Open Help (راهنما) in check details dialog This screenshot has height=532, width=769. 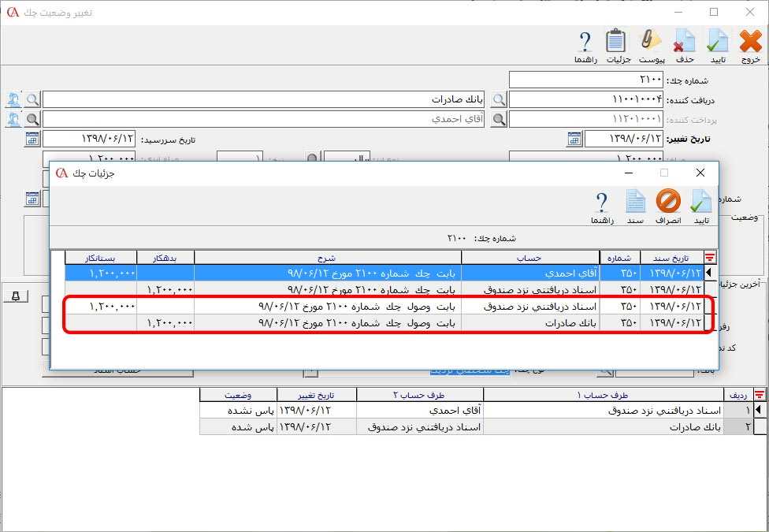(603, 206)
